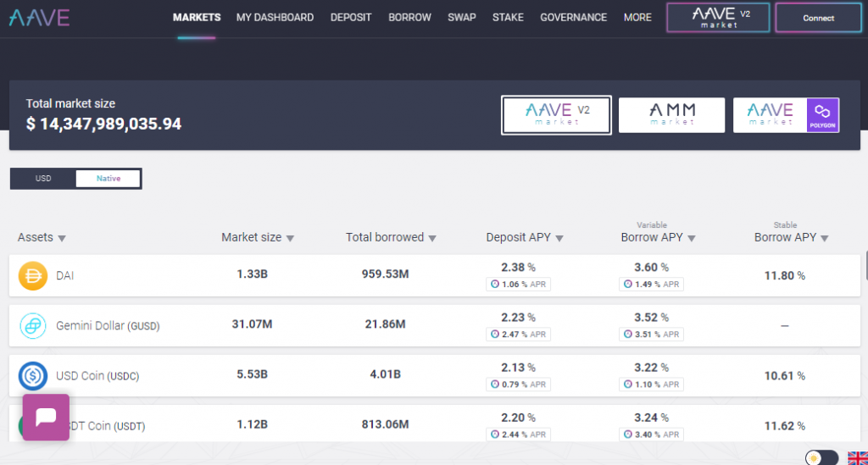Open the DAI asset row

click(435, 275)
